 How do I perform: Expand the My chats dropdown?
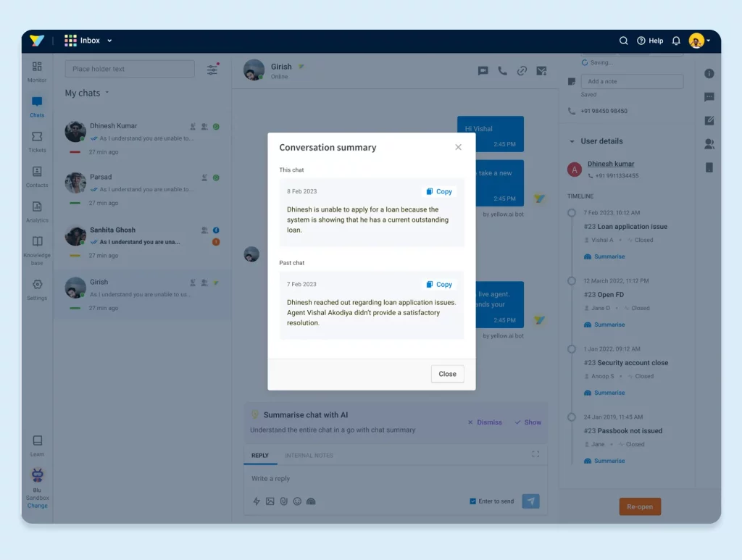[87, 93]
